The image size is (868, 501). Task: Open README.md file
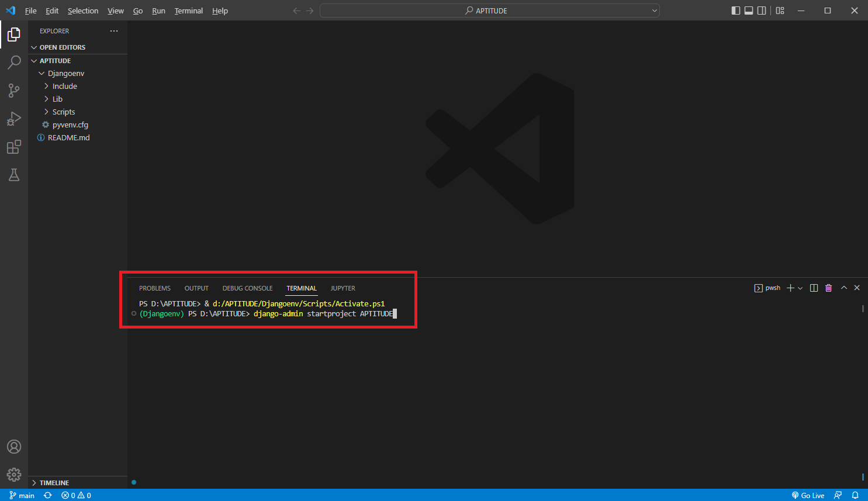(78, 138)
